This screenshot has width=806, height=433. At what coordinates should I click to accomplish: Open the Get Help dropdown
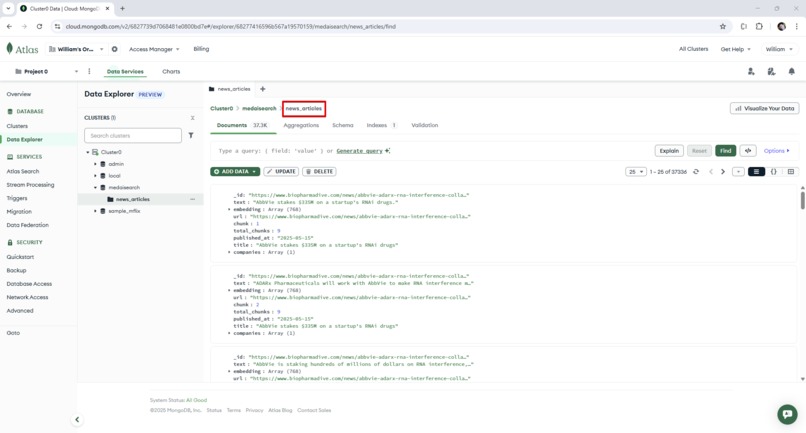[x=736, y=49]
